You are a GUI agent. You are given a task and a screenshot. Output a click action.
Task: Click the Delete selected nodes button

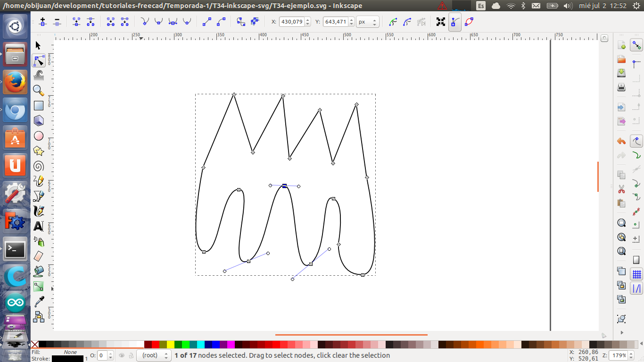pyautogui.click(x=57, y=22)
